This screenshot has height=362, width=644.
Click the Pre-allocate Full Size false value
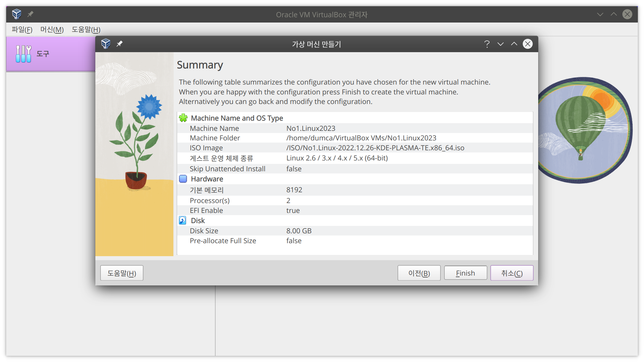tap(294, 240)
